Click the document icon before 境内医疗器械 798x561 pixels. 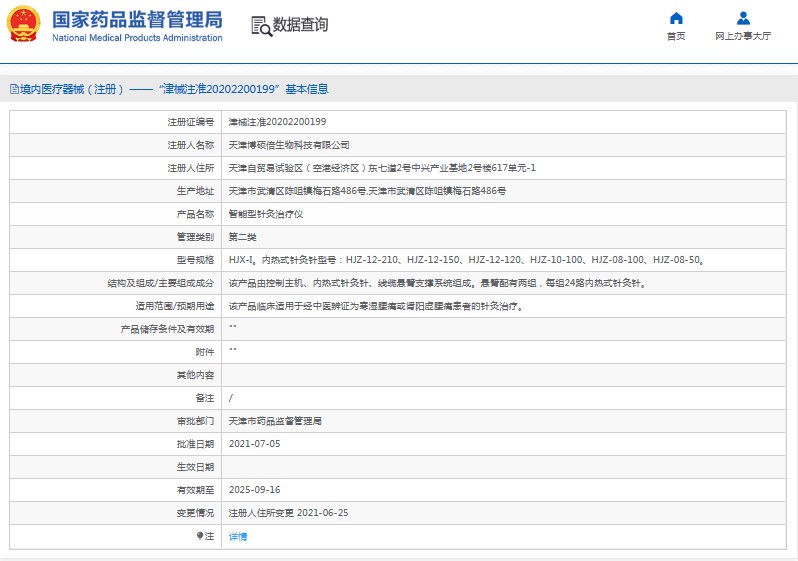tap(14, 89)
